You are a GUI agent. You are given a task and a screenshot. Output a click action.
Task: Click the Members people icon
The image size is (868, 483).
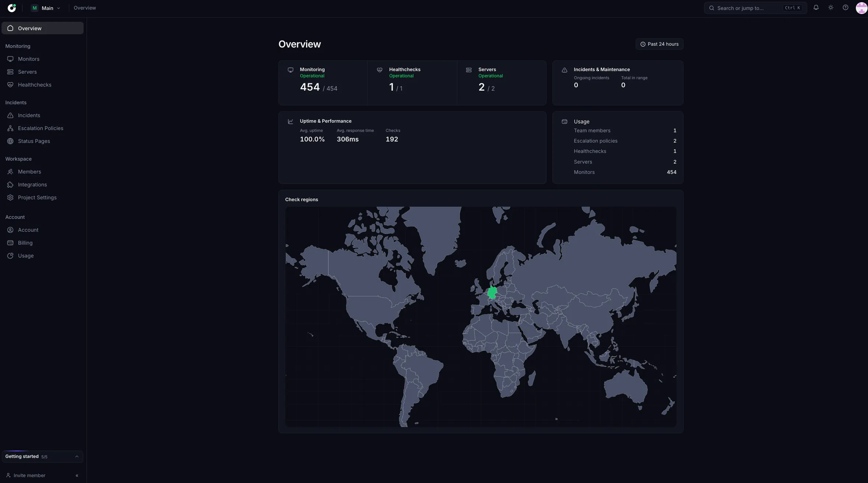(x=10, y=172)
